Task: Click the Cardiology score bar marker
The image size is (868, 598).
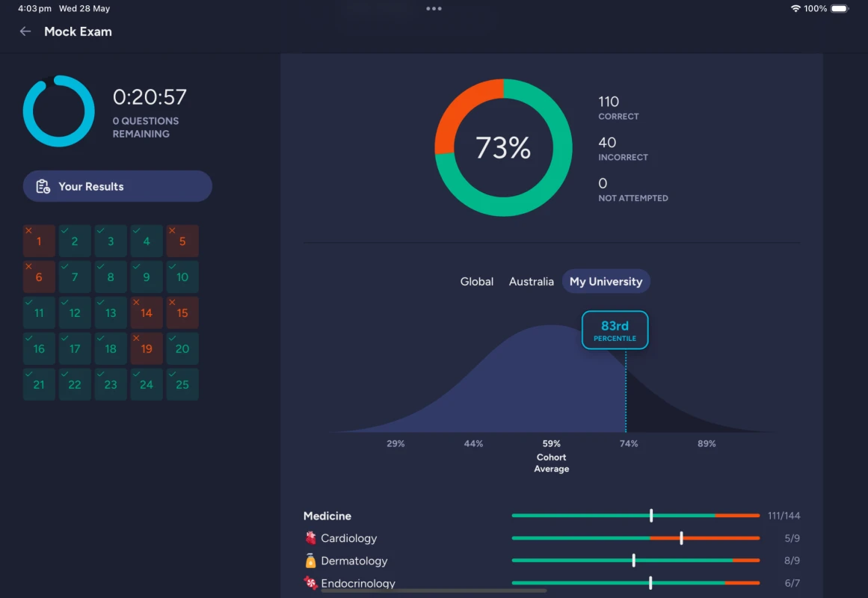Action: pyautogui.click(x=681, y=538)
